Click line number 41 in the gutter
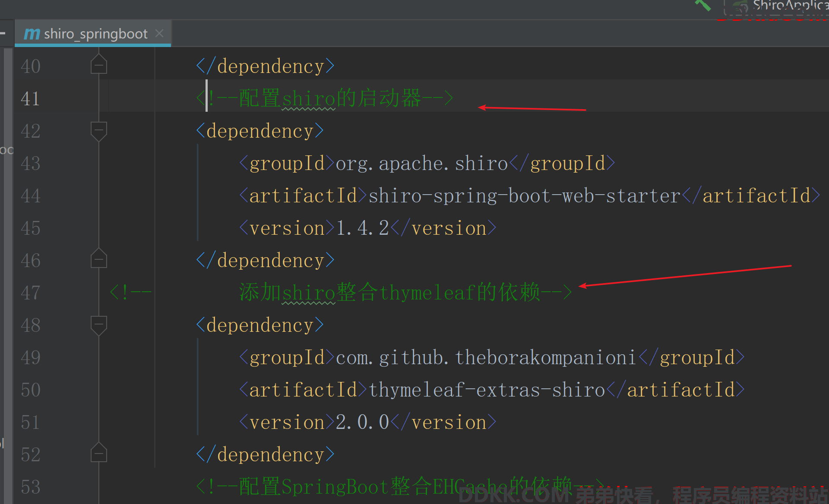Viewport: 829px width, 504px height. pyautogui.click(x=30, y=98)
